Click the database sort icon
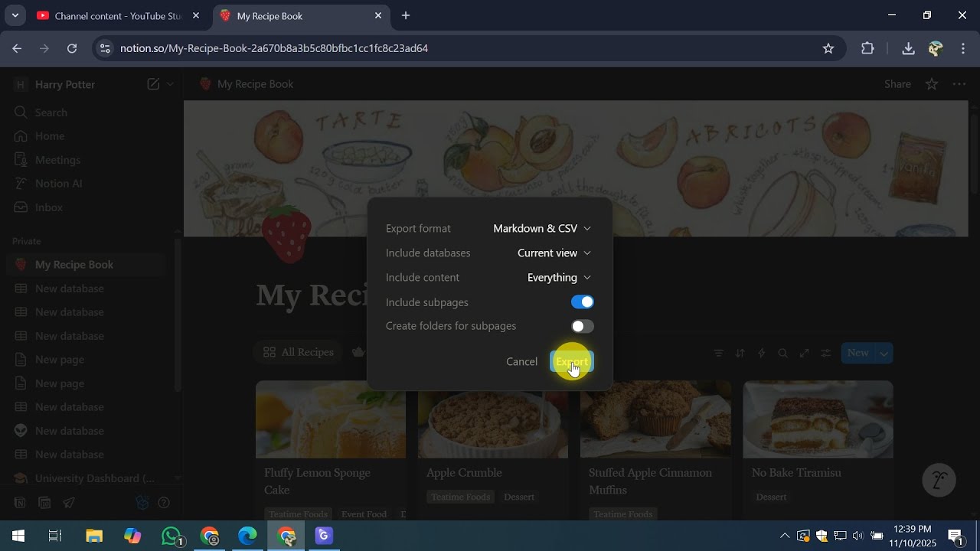This screenshot has height=551, width=980. pos(740,353)
